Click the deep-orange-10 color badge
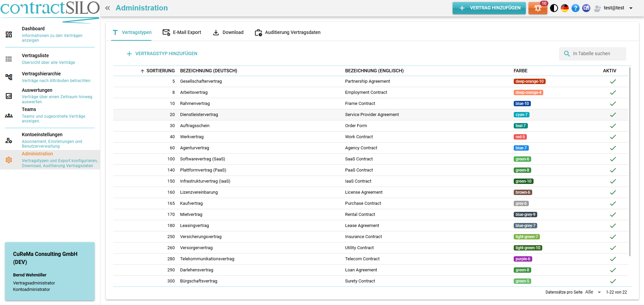The width and height of the screenshot is (644, 305). click(x=530, y=81)
